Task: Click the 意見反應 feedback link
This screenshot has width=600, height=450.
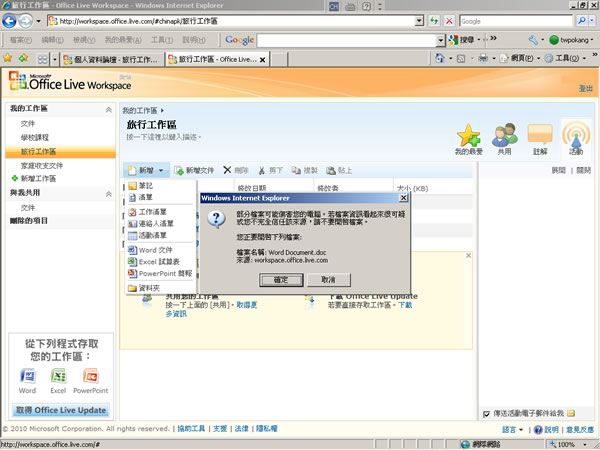Action: [x=580, y=430]
